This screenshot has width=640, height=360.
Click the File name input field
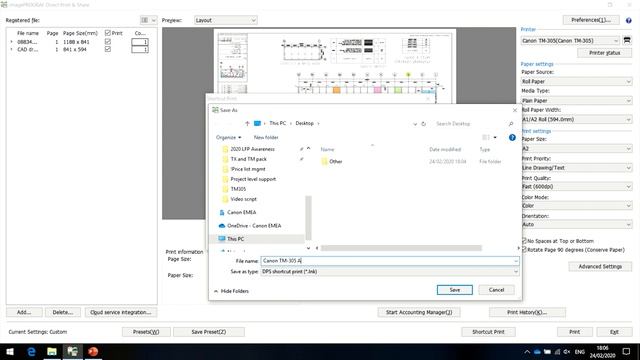[390, 260]
